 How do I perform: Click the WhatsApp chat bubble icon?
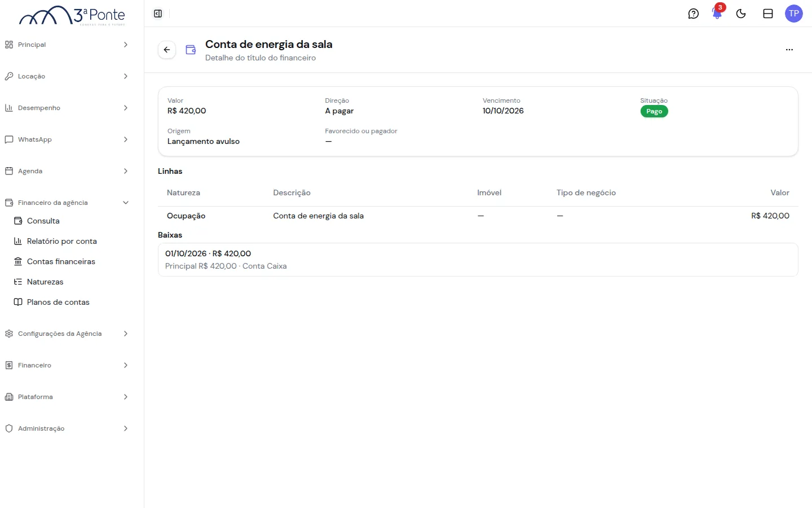click(x=9, y=139)
